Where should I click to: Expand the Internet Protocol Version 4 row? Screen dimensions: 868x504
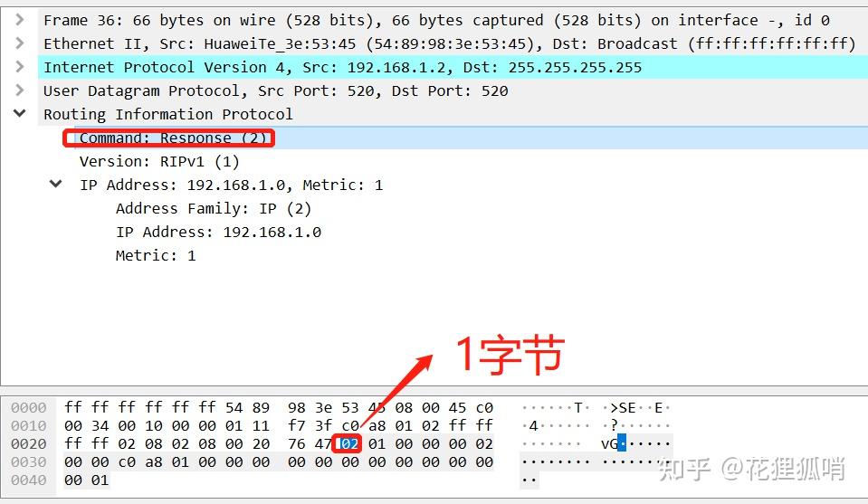[x=20, y=67]
